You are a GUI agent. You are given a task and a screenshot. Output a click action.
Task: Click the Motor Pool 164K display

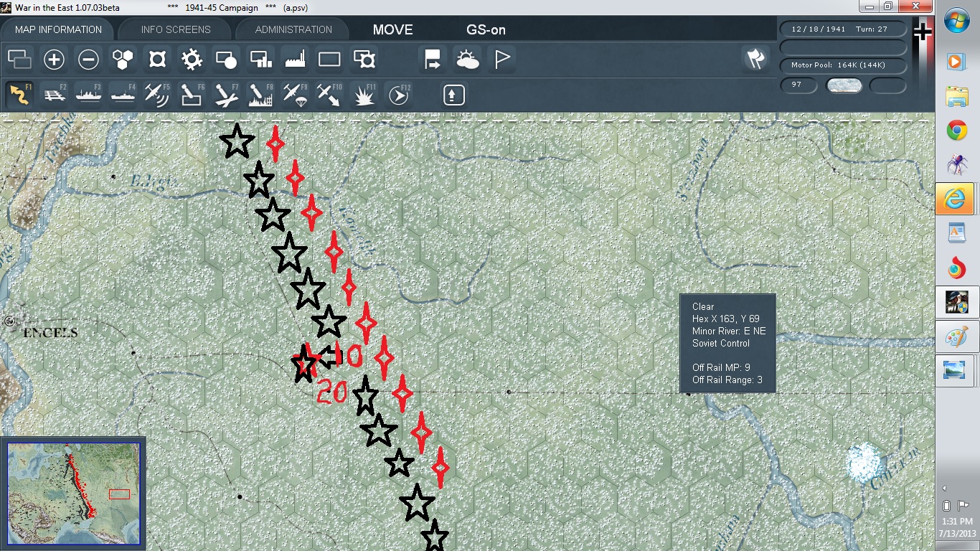click(x=843, y=65)
